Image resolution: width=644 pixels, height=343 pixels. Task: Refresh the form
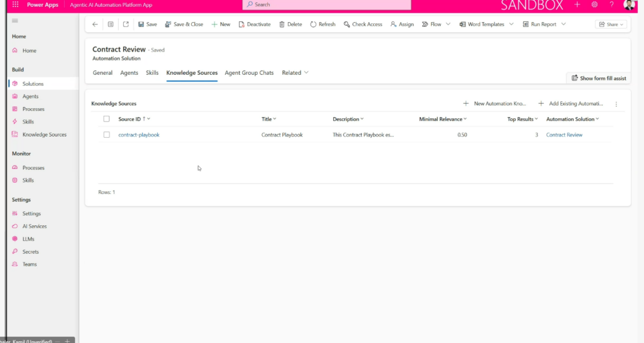pos(323,25)
